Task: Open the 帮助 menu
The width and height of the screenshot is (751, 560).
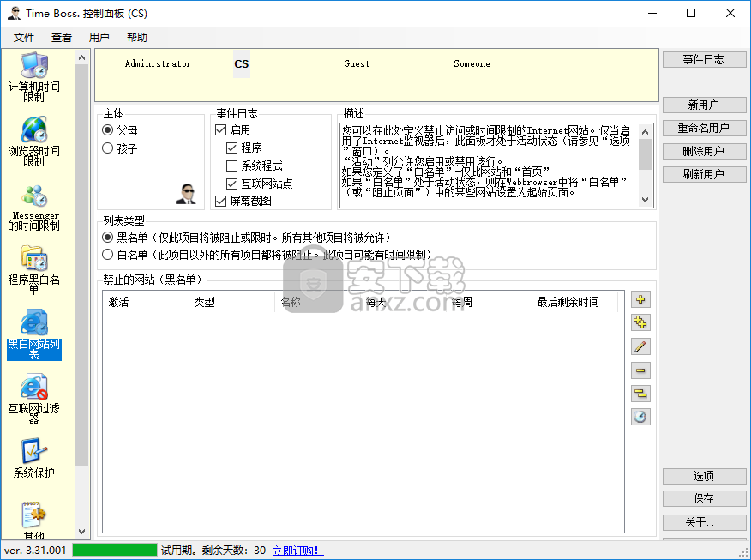Action: click(137, 38)
